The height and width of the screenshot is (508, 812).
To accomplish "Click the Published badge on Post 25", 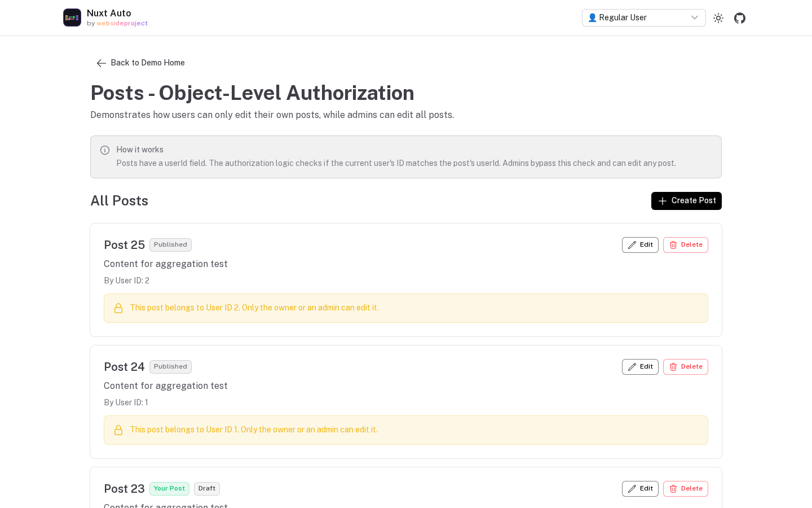I will click(170, 245).
